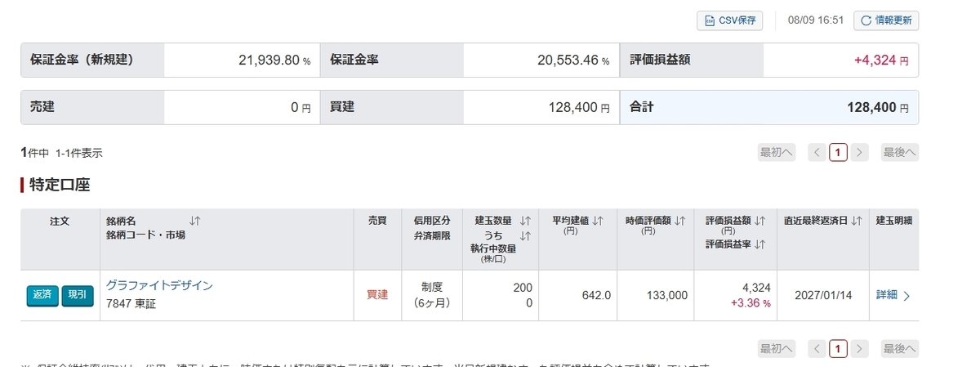The image size is (980, 367).
Task: Open グラファイトデザイン stock link
Action: click(159, 285)
